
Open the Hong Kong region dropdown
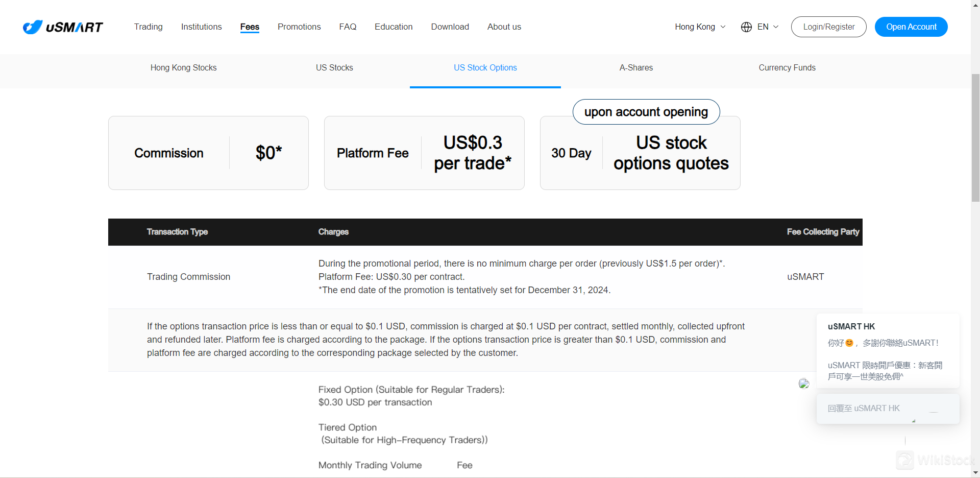coord(700,27)
